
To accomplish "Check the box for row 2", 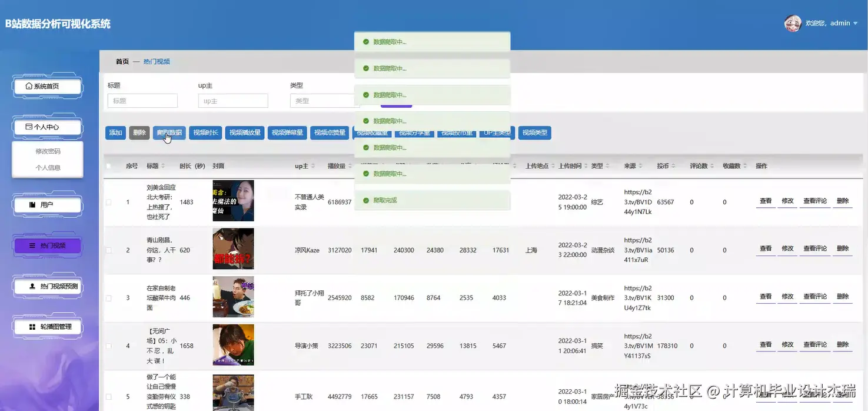I will tap(108, 250).
